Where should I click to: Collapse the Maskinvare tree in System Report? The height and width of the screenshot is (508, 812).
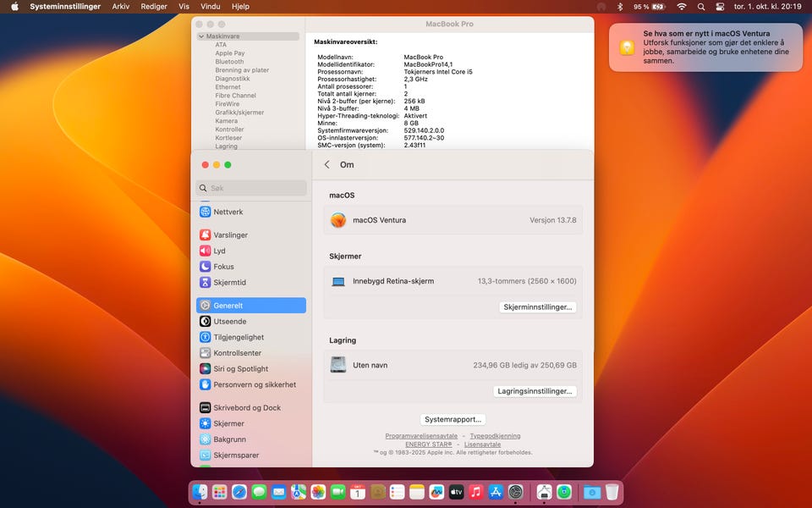[x=201, y=36]
